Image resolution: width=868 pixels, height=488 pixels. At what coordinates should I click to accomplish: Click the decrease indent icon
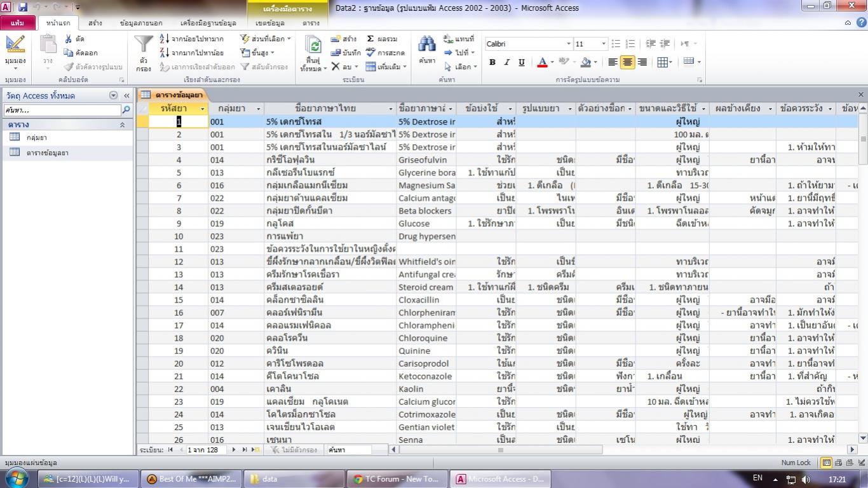[x=651, y=44]
